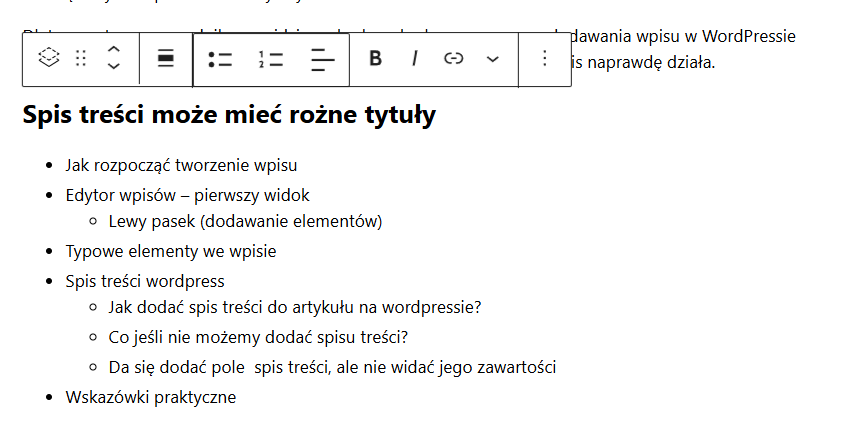Select 'Lewy pasek (dodawanie elementów)' sub-item

[245, 221]
